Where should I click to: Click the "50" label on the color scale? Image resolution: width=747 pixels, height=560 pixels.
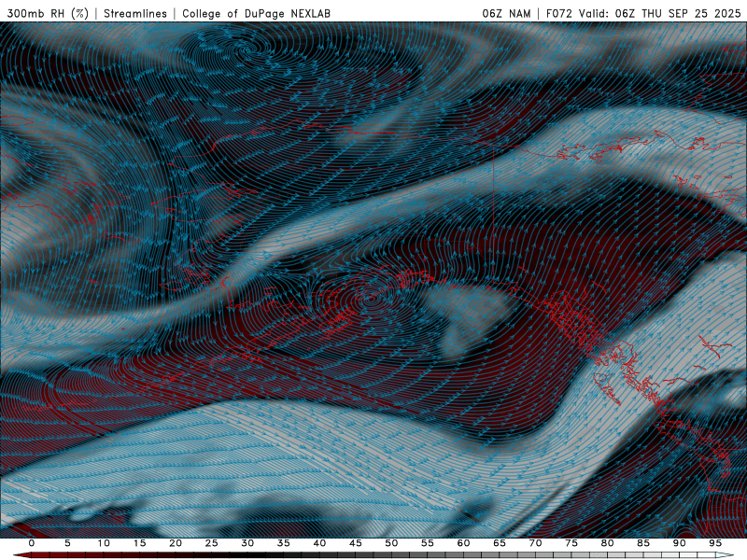pyautogui.click(x=391, y=543)
